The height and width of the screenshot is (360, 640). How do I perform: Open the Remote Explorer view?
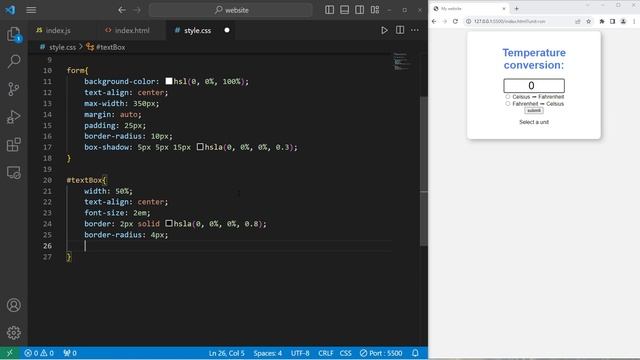(x=14, y=172)
